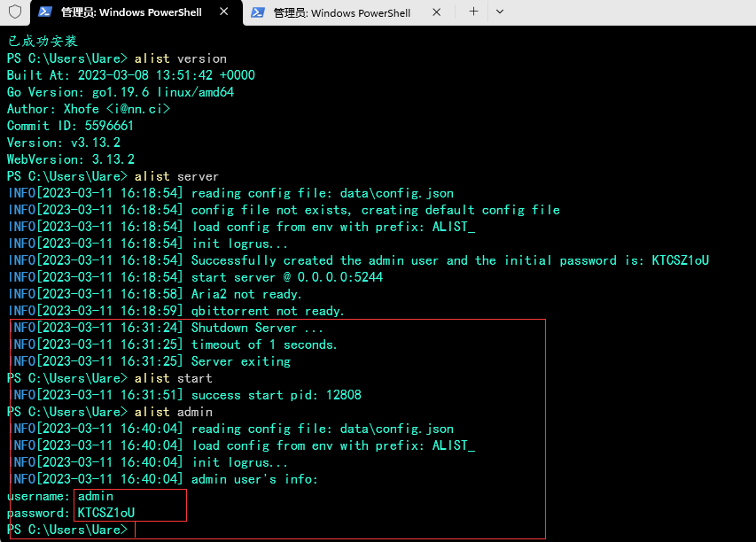Click the shield icon in the tab bar
This screenshot has height=542, width=756.
pyautogui.click(x=14, y=12)
